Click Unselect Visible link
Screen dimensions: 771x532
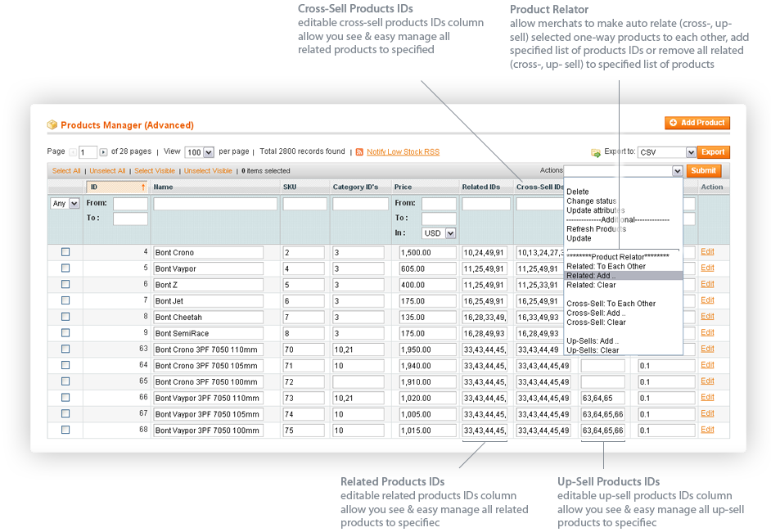(208, 171)
